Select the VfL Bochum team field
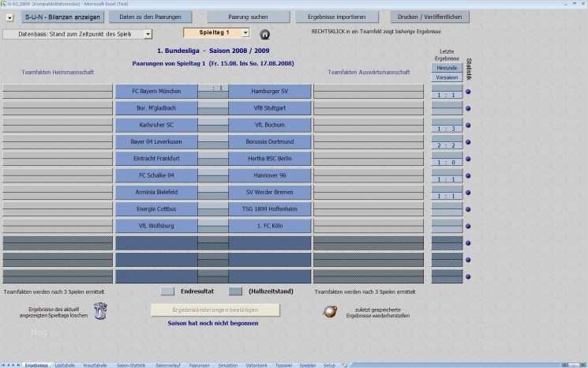This screenshot has height=368, width=588. click(x=270, y=125)
